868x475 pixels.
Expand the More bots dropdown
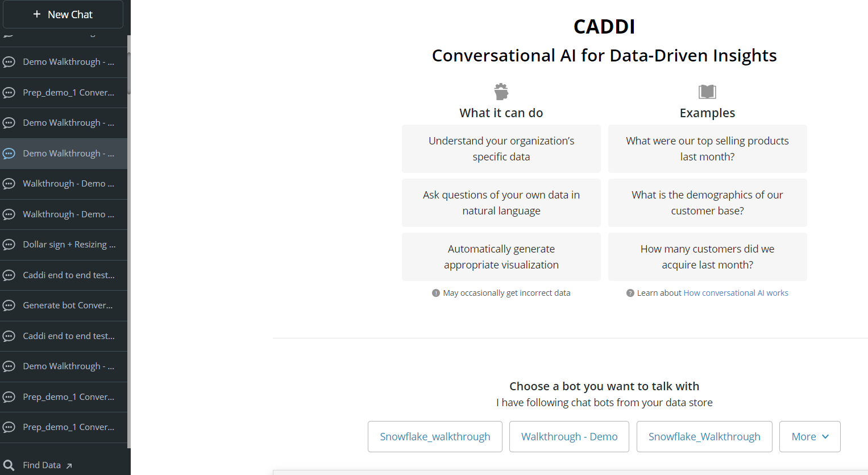(809, 436)
